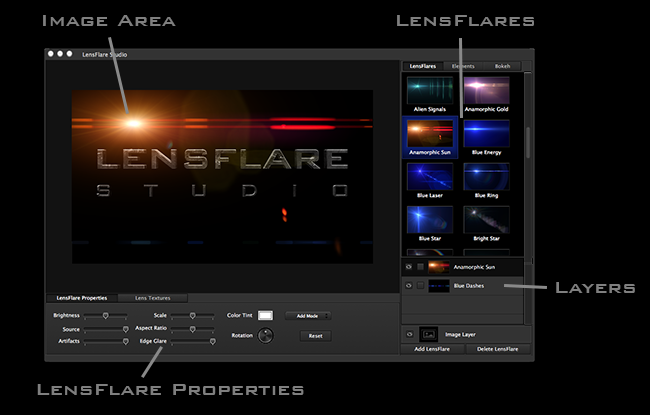This screenshot has width=650, height=415.
Task: Click the 'Image Layer' label
Action: click(460, 335)
